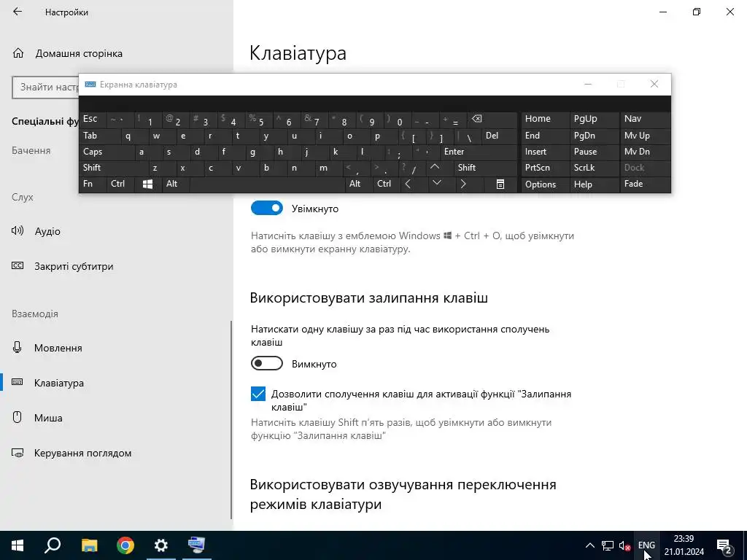Open taskbar search magnifier
747x560 pixels.
(x=53, y=545)
